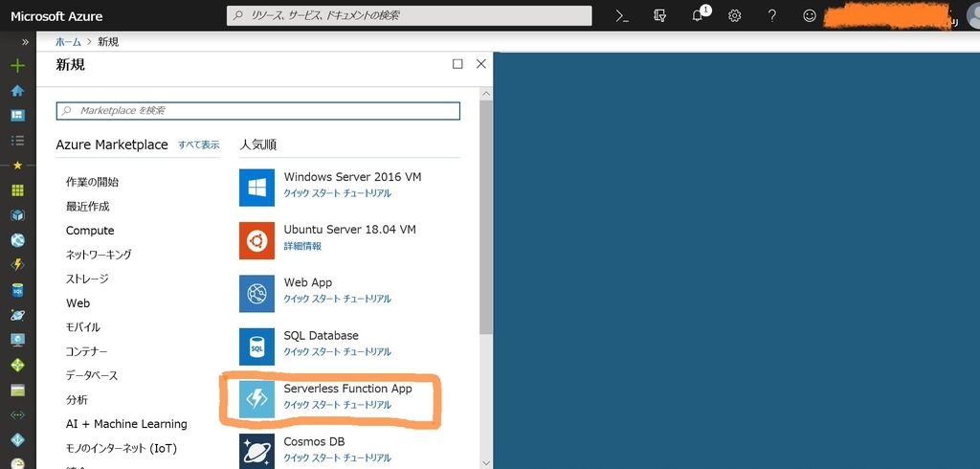The image size is (980, 469).
Task: Click the Microsoft Azure logo text
Action: point(56,16)
